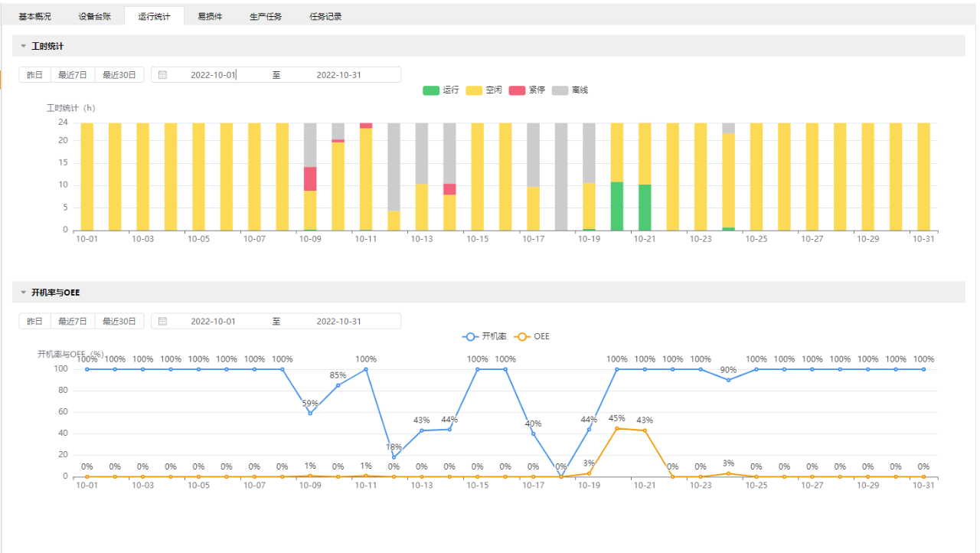980x553 pixels.
Task: Open the 易损件 tab
Action: 210,16
